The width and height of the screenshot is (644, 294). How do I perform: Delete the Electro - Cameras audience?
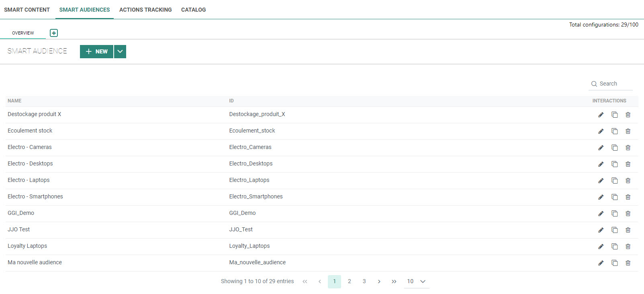(x=628, y=148)
